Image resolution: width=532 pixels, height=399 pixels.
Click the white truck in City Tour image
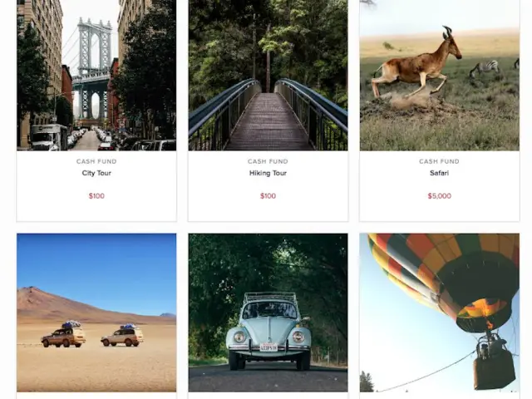click(49, 137)
